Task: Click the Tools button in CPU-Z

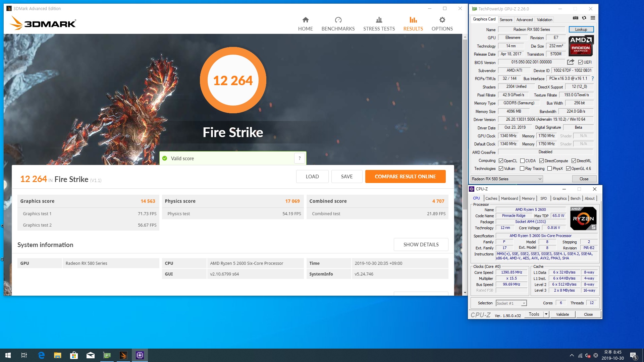Action: 534,314
